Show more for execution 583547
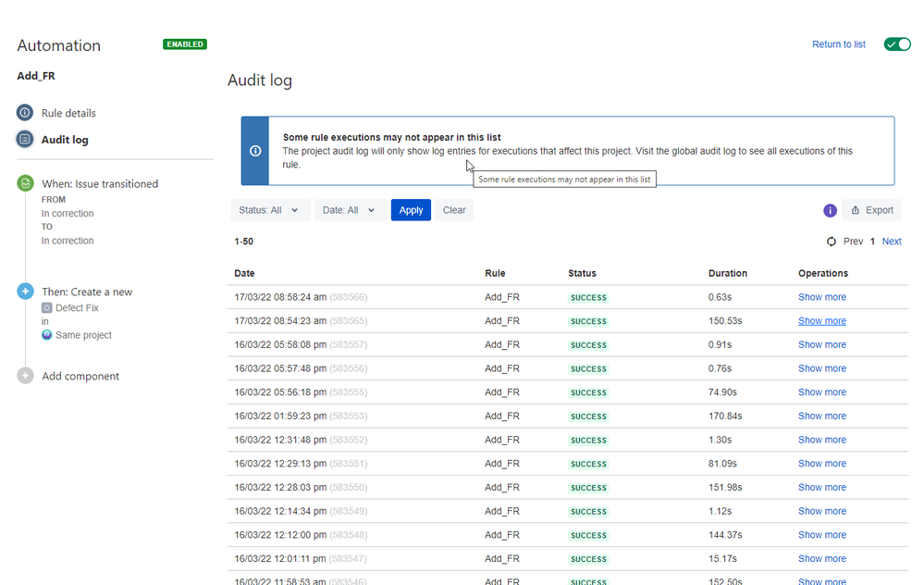Image resolution: width=924 pixels, height=585 pixels. click(x=822, y=558)
